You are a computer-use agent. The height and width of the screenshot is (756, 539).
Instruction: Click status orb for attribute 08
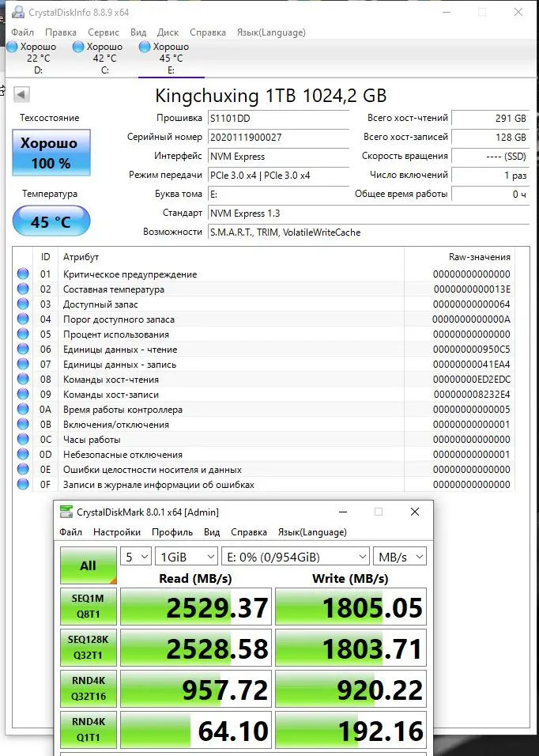[23, 379]
